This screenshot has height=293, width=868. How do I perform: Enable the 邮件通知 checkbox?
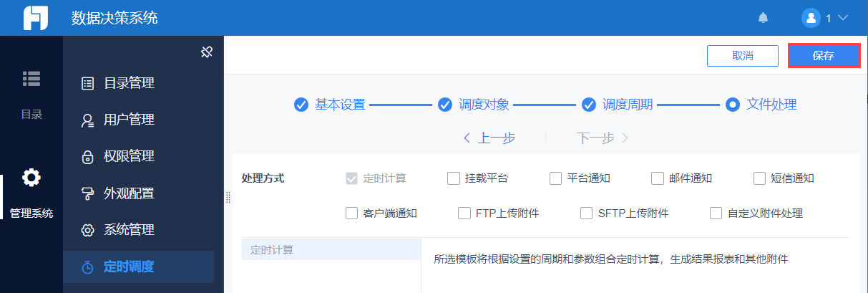(x=658, y=178)
